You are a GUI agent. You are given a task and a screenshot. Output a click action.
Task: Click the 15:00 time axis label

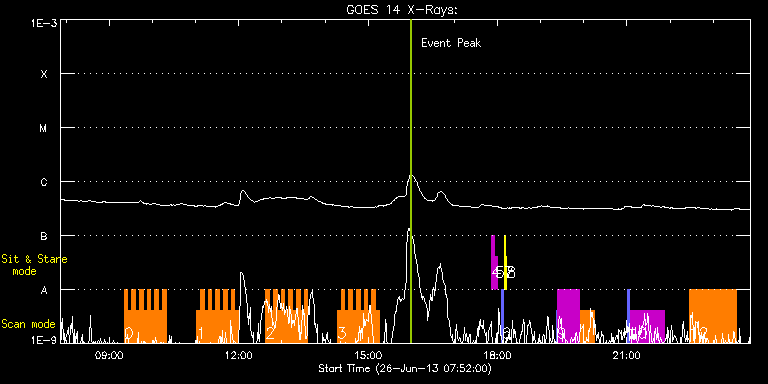coord(368,355)
